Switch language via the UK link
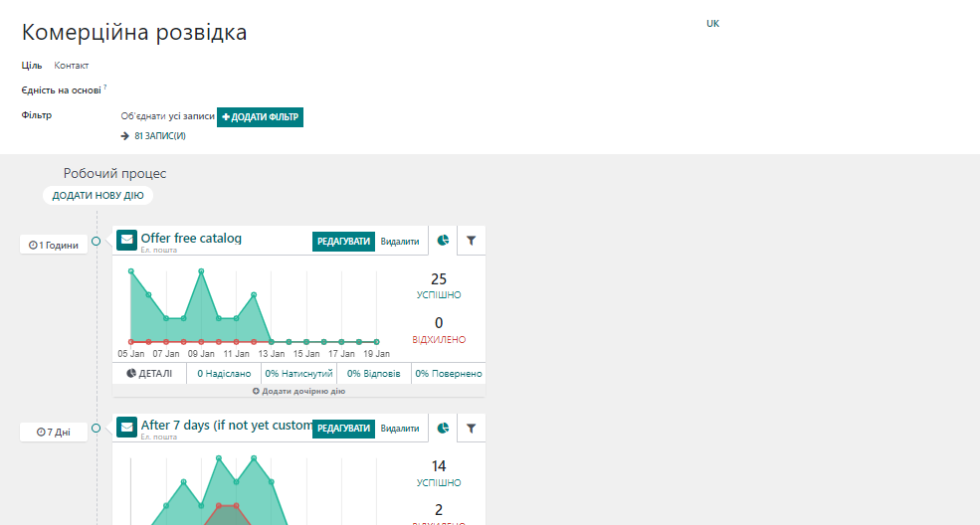 712,24
